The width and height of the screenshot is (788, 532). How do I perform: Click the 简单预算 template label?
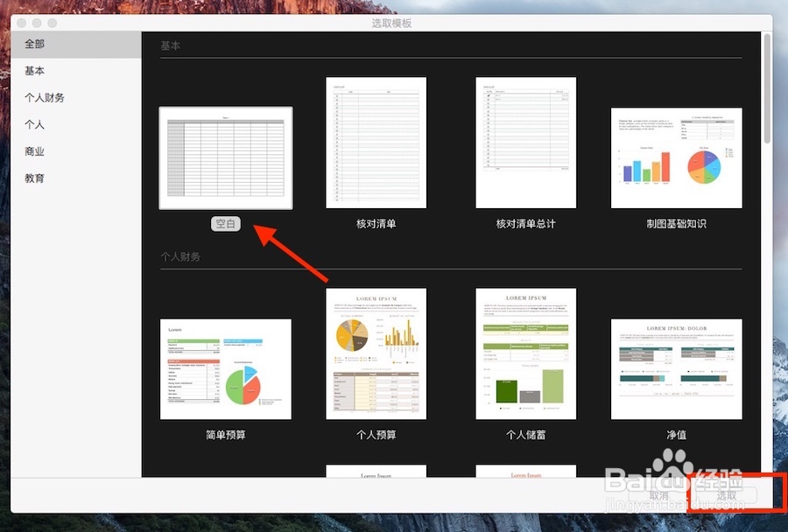click(226, 435)
